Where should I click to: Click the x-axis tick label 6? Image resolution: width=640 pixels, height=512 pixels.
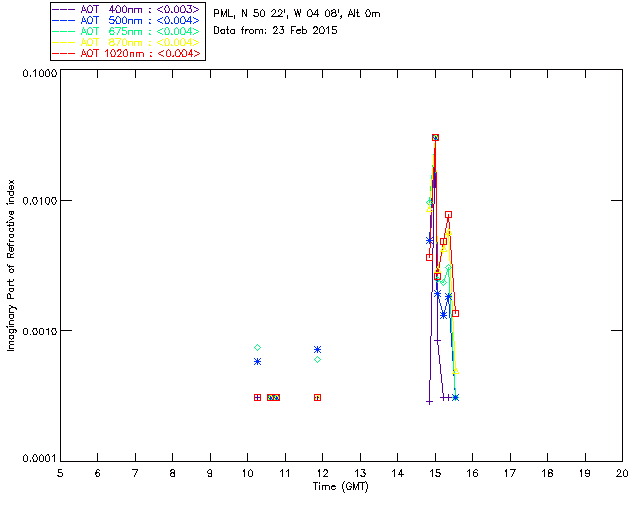98,474
